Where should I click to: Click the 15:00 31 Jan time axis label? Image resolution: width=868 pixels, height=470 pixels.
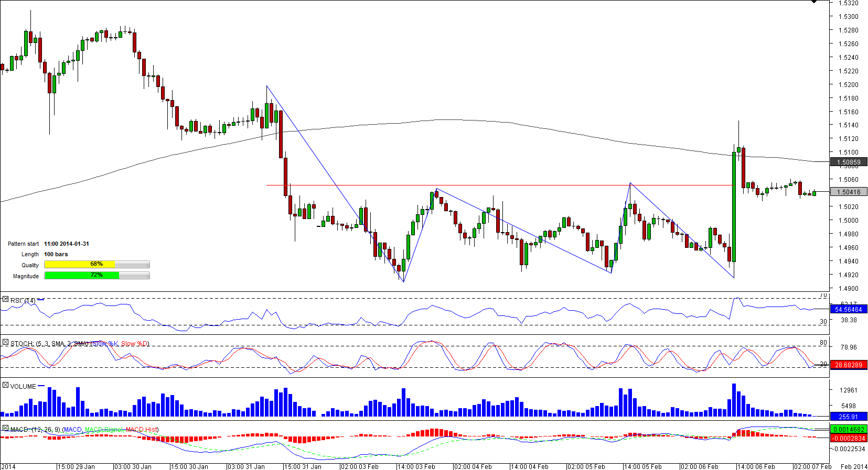click(303, 467)
